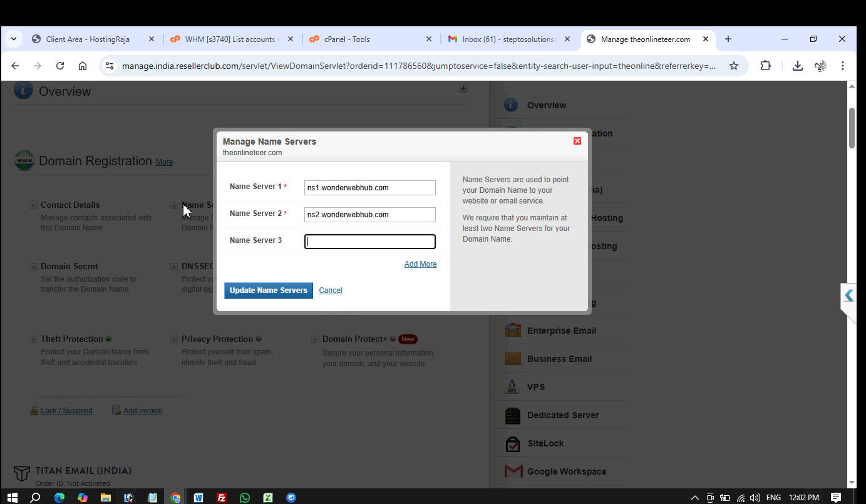Open the Chrome three-dot menu

[x=843, y=66]
